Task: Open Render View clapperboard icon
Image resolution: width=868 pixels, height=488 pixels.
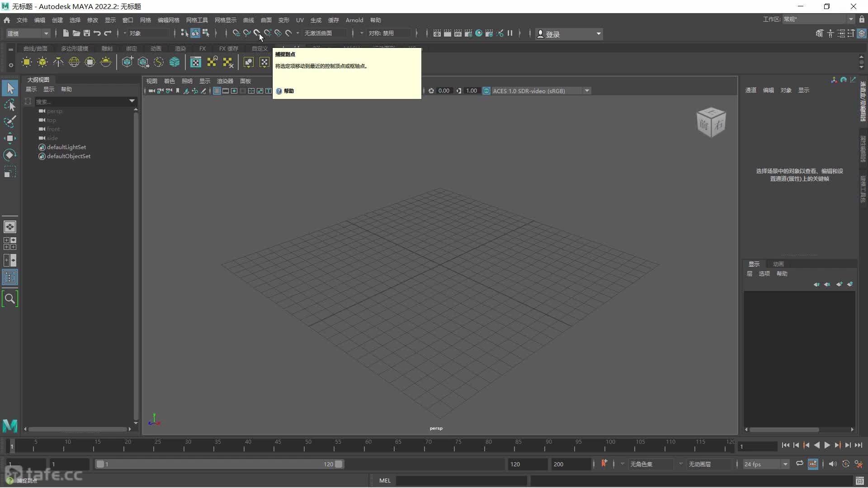Action: point(437,33)
